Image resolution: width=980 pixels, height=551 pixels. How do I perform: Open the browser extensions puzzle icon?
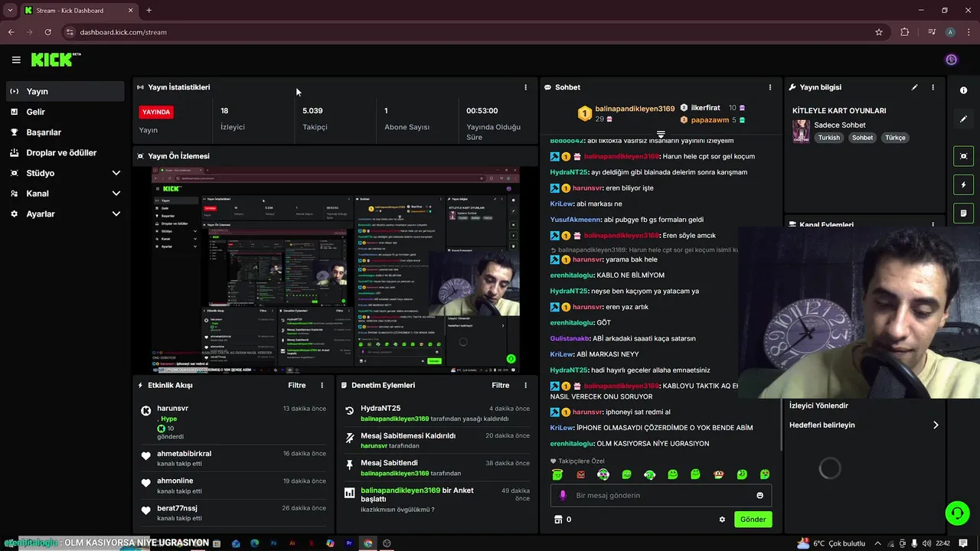905,32
